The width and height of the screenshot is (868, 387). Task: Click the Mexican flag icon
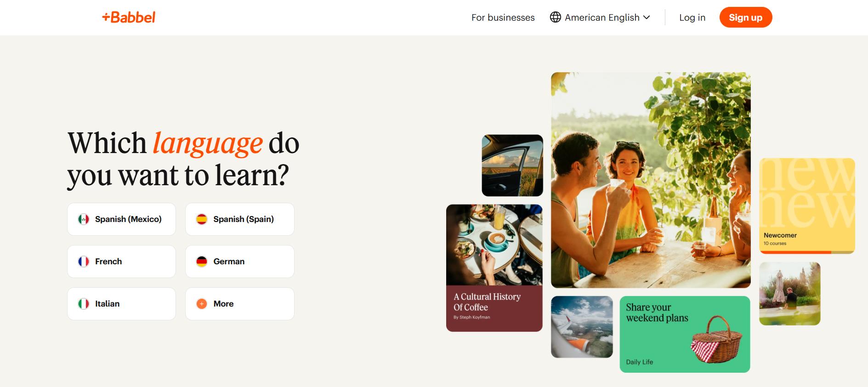pos(84,219)
